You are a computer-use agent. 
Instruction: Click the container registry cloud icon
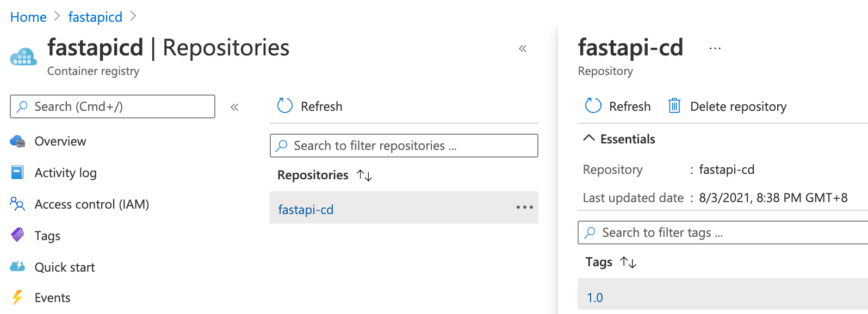tap(23, 57)
